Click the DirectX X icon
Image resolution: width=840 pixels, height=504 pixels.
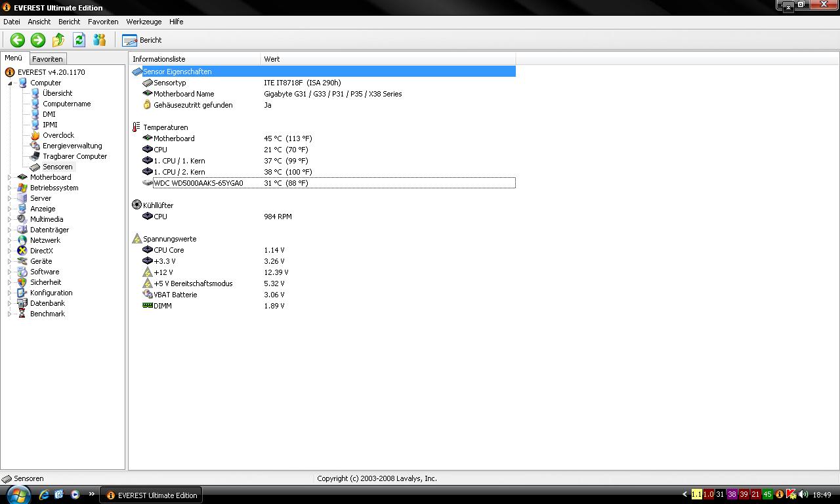coord(22,251)
